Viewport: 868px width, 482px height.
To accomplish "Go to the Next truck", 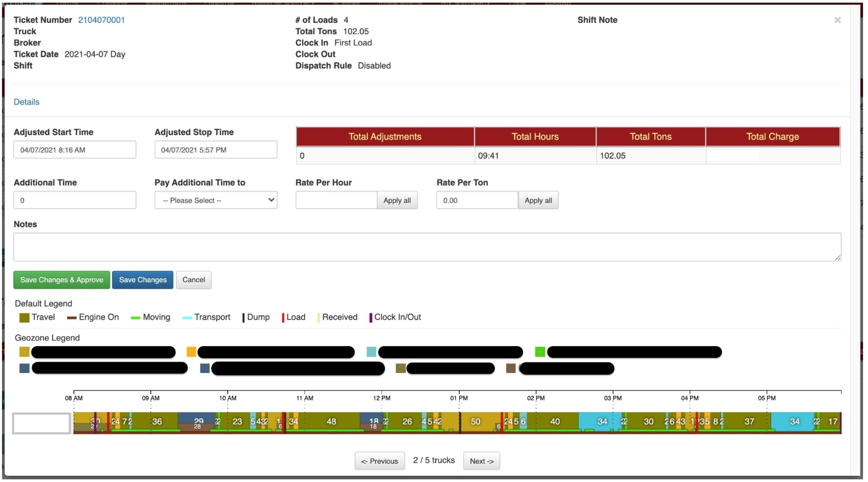I will pyautogui.click(x=482, y=461).
